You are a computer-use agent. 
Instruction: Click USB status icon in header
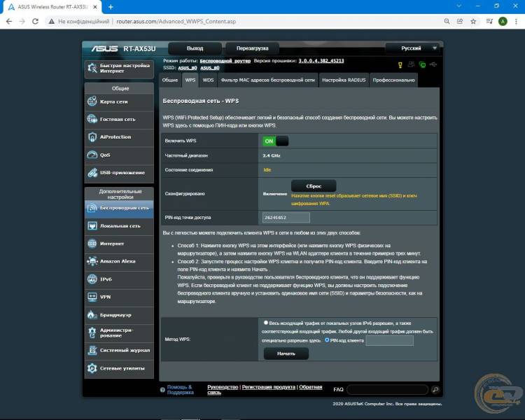(433, 64)
